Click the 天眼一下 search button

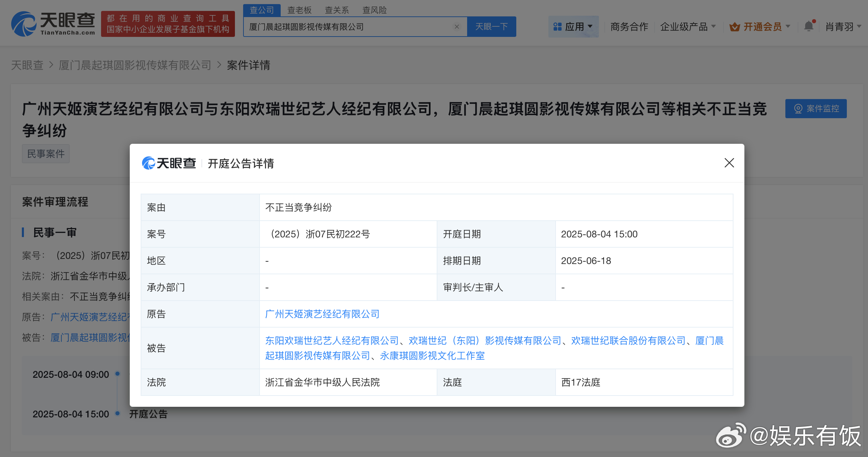pyautogui.click(x=492, y=27)
